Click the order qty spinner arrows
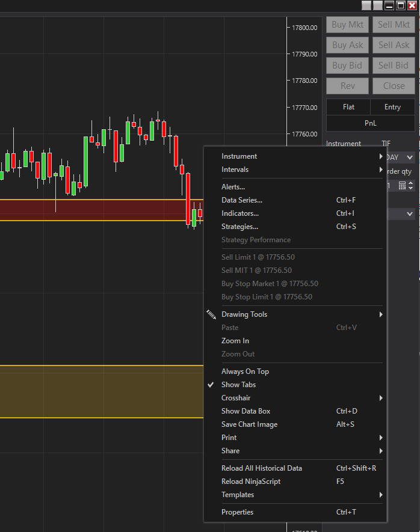420x532 pixels. click(x=411, y=186)
